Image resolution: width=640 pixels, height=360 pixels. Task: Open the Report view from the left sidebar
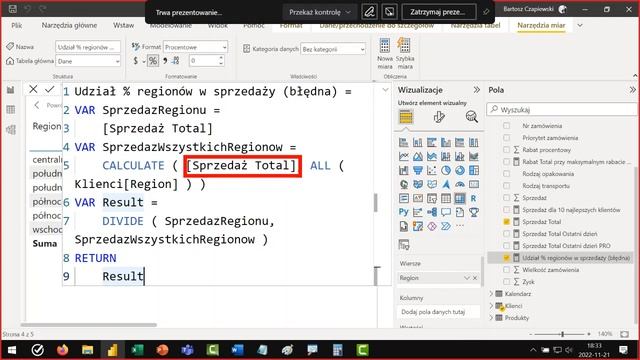pyautogui.click(x=11, y=90)
